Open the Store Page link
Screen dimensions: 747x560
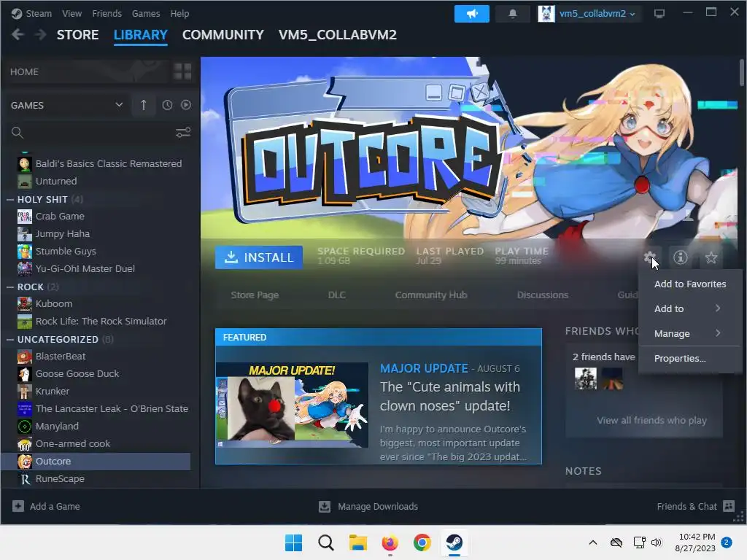(255, 295)
